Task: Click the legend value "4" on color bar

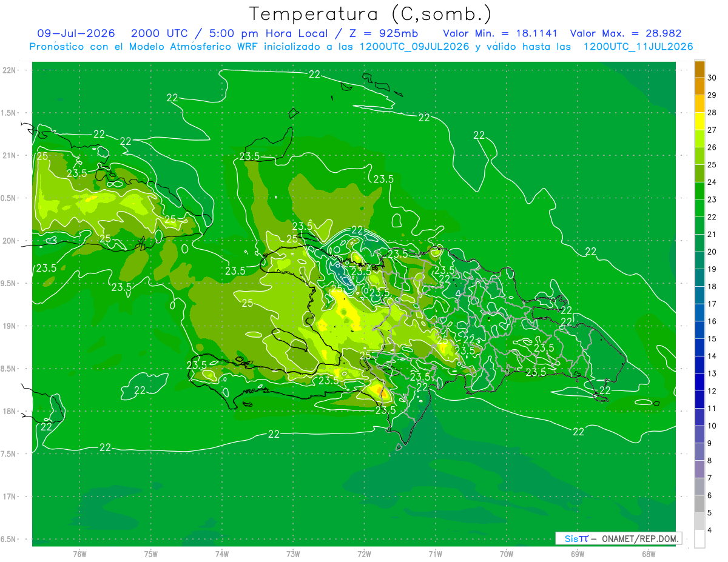Action: tap(710, 530)
